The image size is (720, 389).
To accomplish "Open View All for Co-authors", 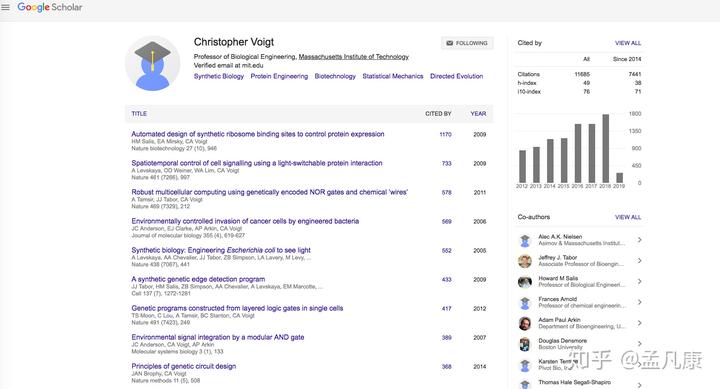I will (628, 217).
